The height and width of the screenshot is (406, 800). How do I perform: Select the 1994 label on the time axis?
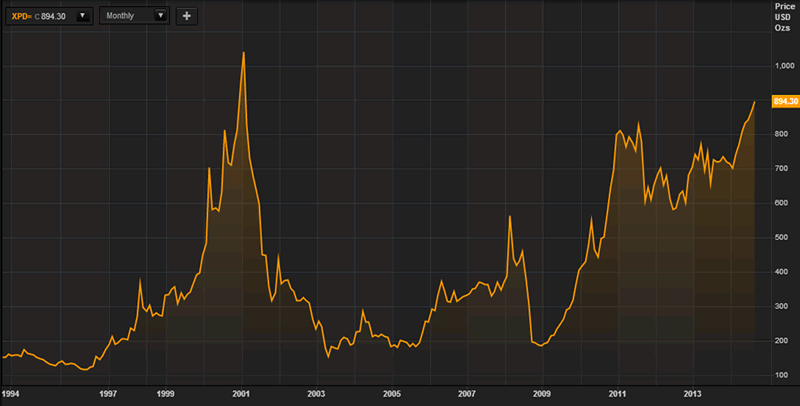coord(10,393)
